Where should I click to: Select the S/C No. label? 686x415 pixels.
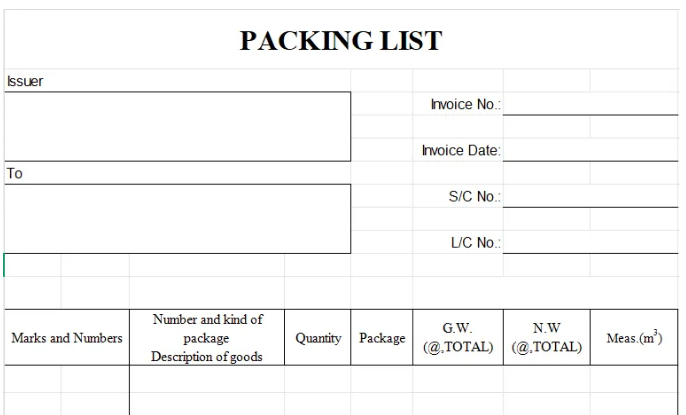coord(474,196)
